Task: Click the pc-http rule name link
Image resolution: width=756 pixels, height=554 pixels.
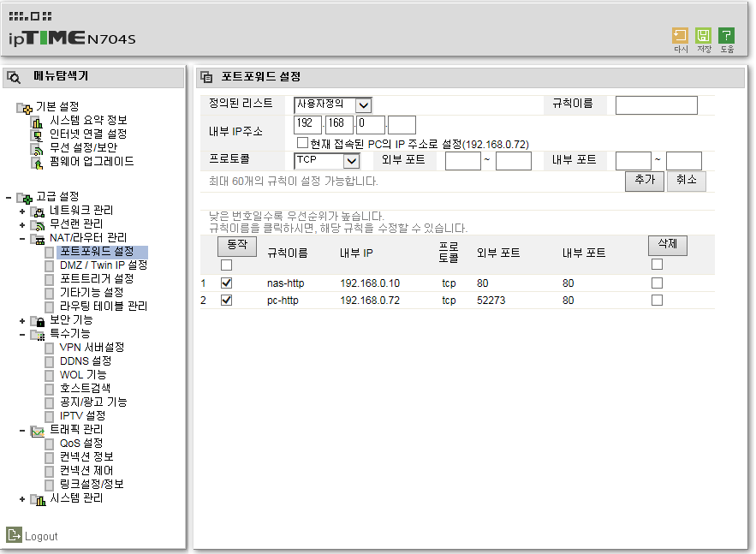Action: (283, 301)
